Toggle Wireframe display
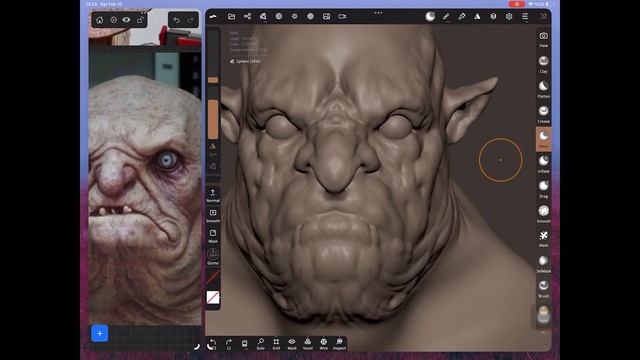640x360 pixels. 324,344
